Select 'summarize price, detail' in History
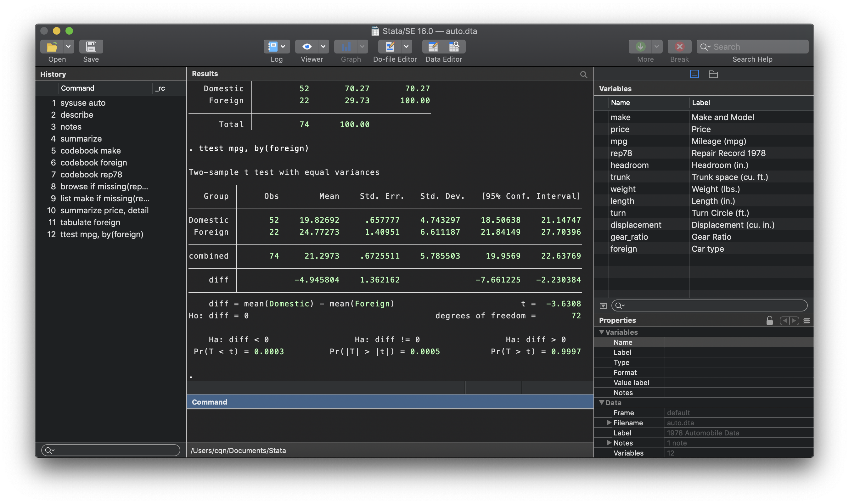 pyautogui.click(x=111, y=210)
